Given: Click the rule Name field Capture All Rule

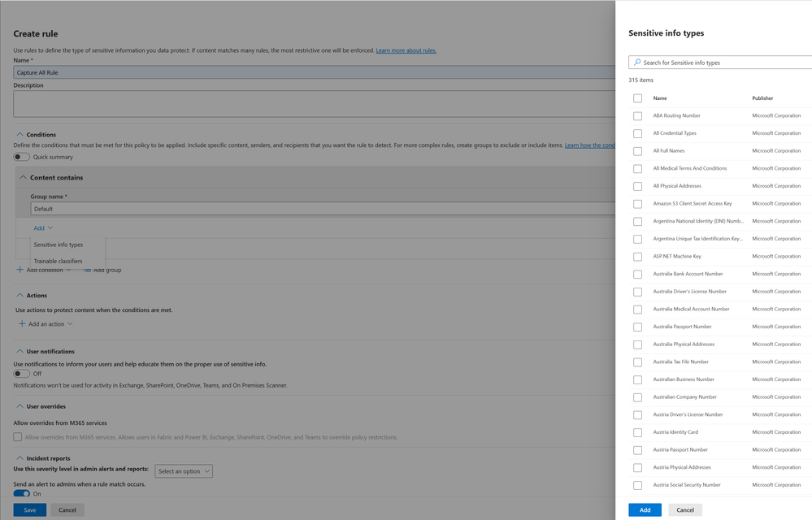Looking at the screenshot, I should [315, 72].
